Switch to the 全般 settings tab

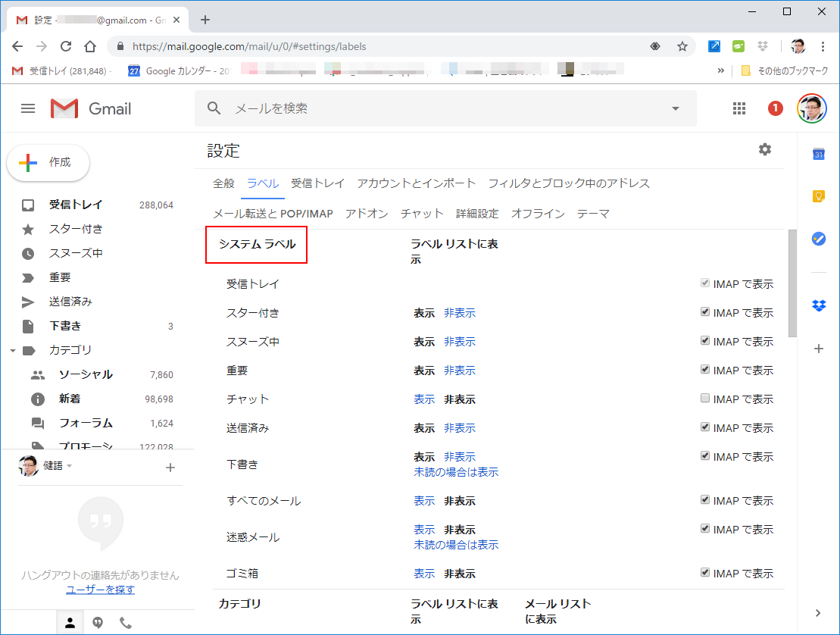tap(223, 183)
